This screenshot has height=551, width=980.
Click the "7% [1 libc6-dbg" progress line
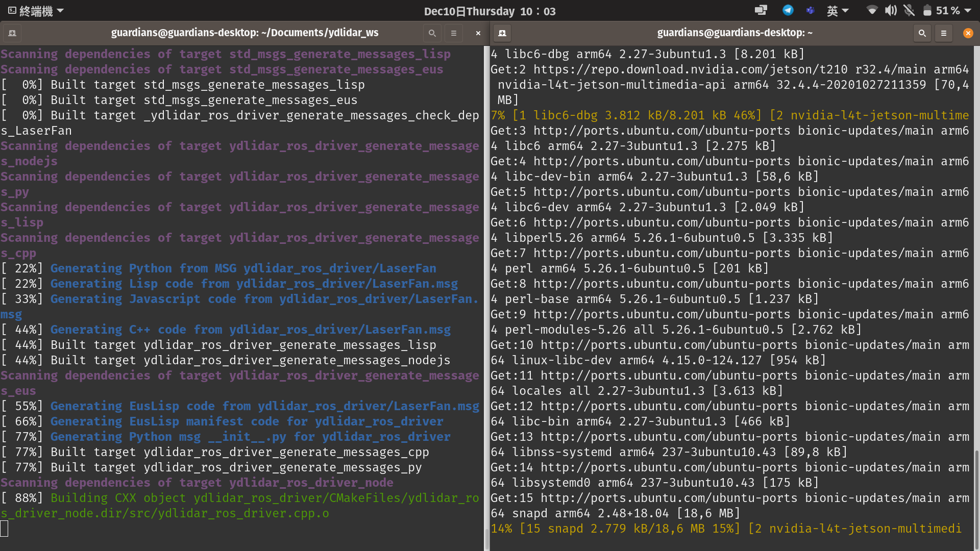coord(730,115)
